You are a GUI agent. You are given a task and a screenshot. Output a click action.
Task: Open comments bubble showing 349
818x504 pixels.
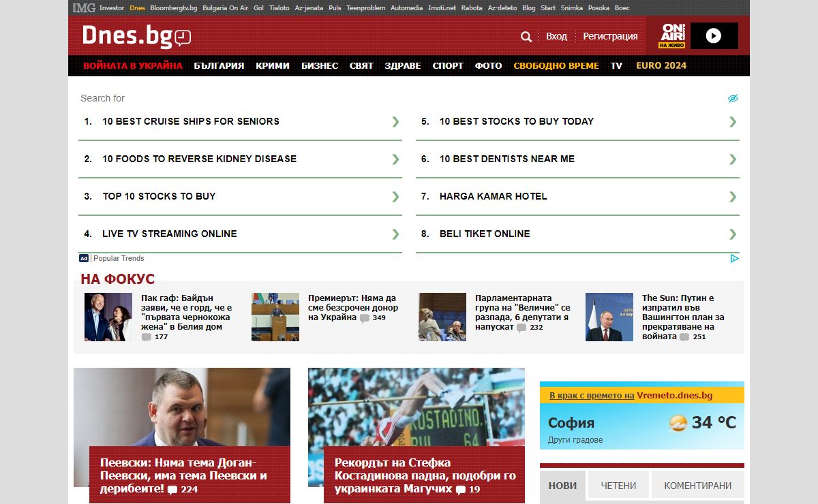(365, 317)
